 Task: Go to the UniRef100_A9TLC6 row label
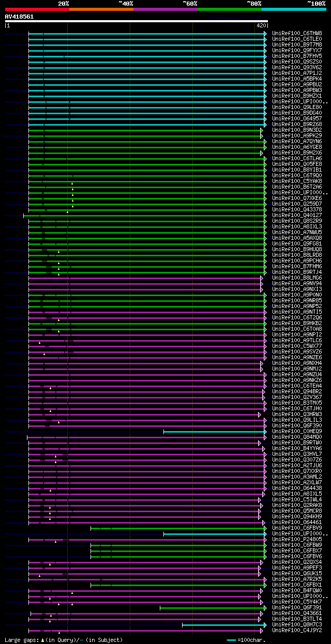click(x=297, y=341)
